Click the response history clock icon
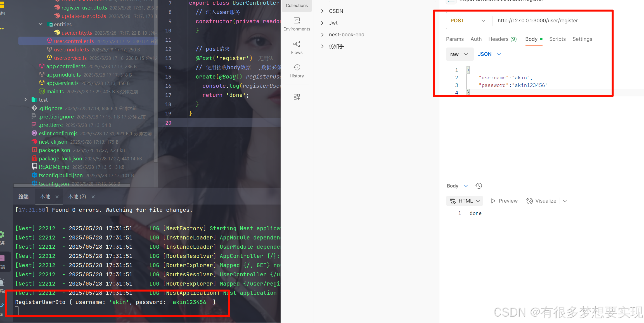This screenshot has width=644, height=323. tap(479, 186)
